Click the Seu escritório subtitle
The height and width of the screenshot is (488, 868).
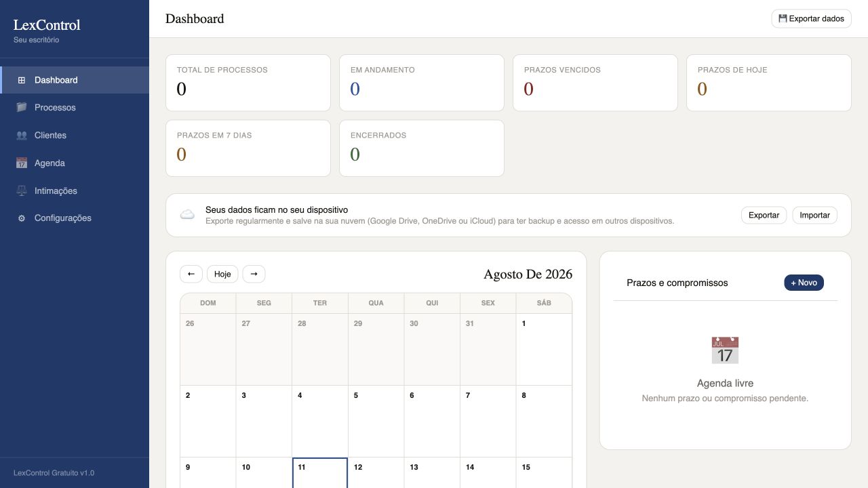37,40
